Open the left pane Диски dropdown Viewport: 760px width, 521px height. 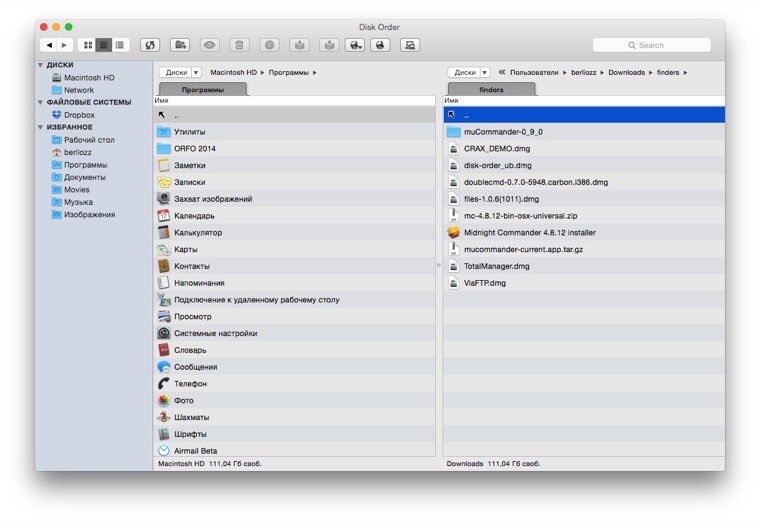[181, 72]
